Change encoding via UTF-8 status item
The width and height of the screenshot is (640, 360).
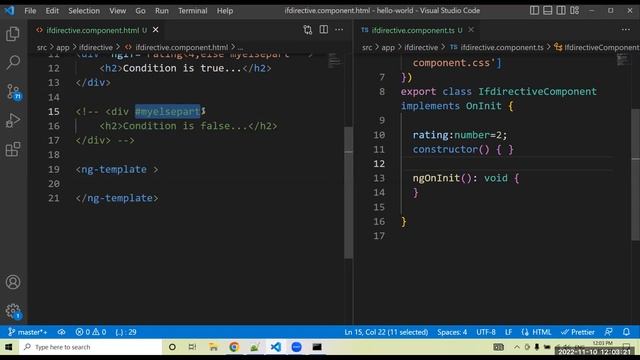point(486,332)
